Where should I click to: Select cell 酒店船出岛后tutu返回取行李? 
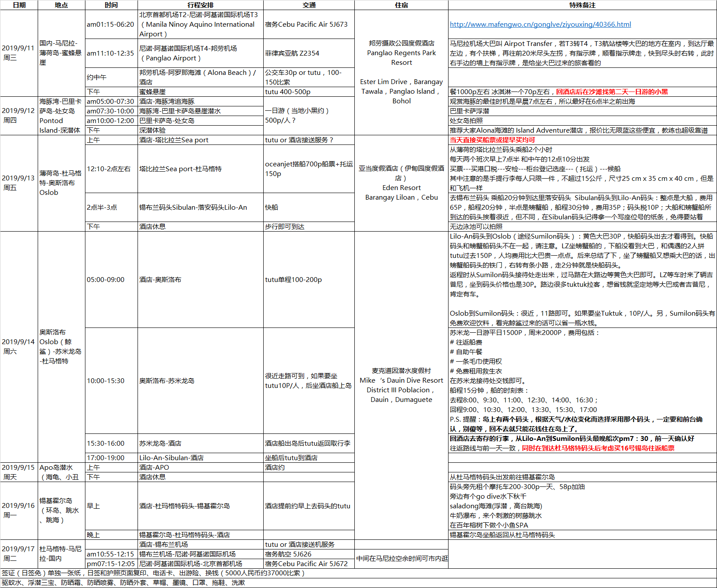[309, 444]
